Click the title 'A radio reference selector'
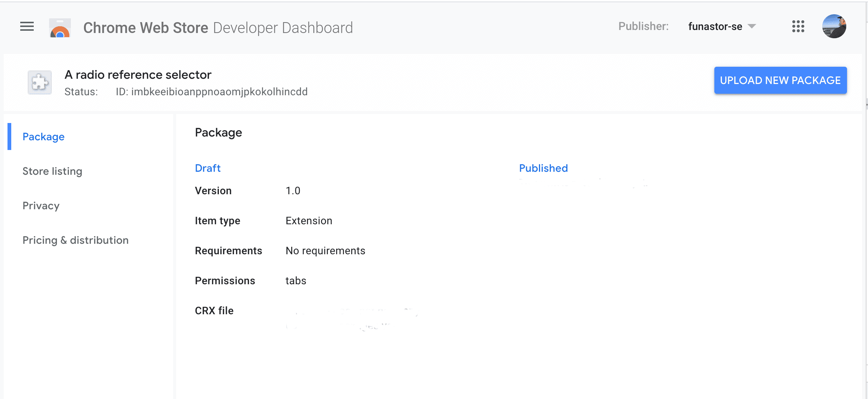 (x=138, y=75)
